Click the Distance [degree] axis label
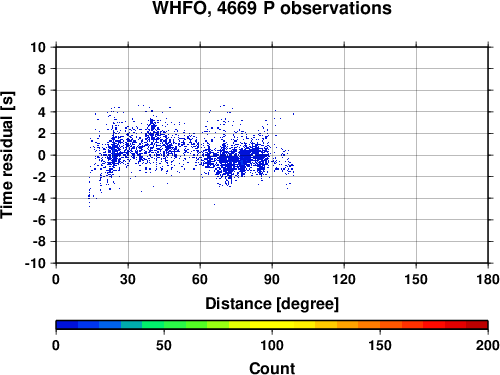The image size is (500, 375). click(272, 304)
